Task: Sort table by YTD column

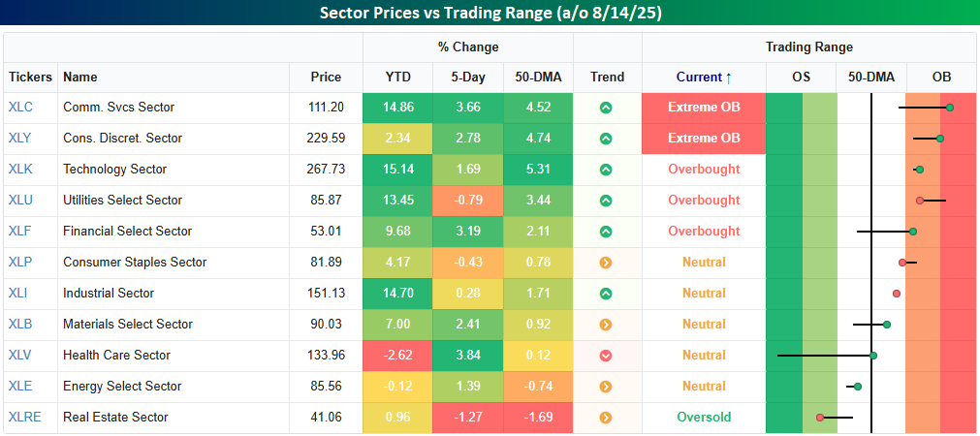Action: point(397,77)
